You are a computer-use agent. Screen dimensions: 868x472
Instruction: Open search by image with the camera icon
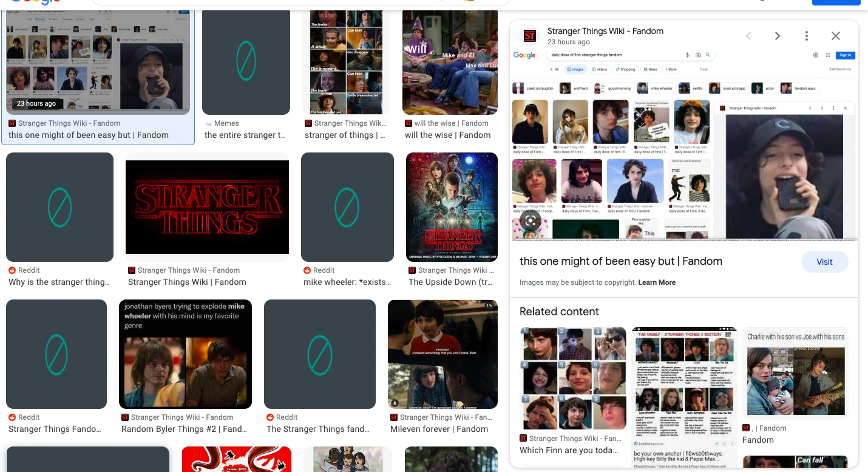[x=698, y=55]
